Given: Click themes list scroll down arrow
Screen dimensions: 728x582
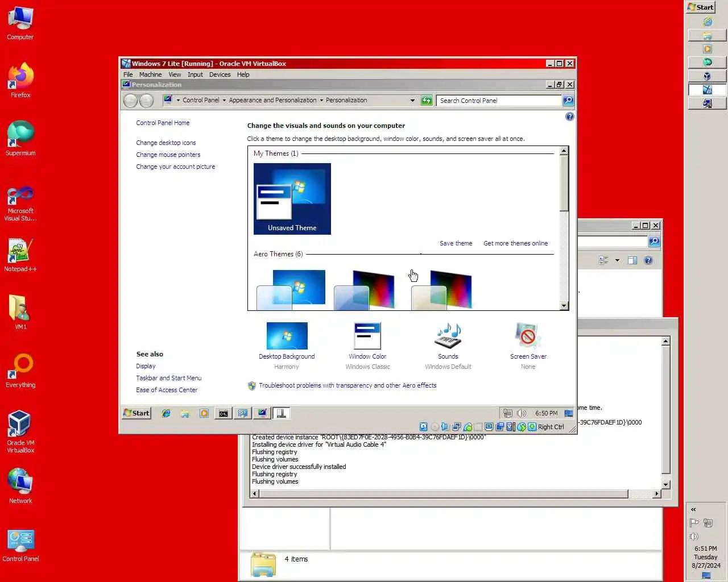Looking at the screenshot, I should pos(564,306).
